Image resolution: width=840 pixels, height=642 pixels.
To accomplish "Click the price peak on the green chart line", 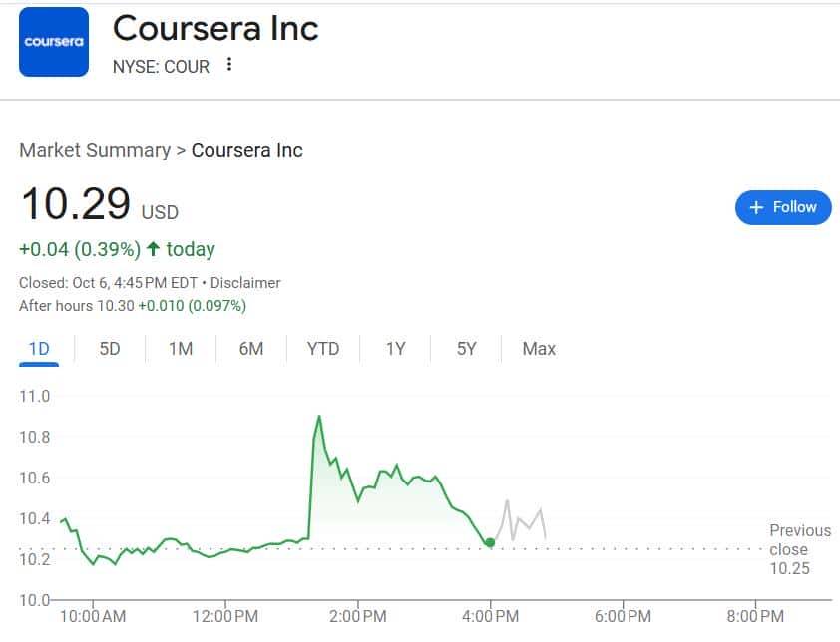I will pos(319,416).
